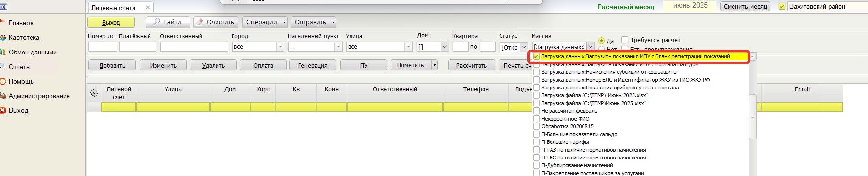Screen dimensions: 868x176
Task: Open the Населенный пункт combo box
Action: (x=339, y=47)
